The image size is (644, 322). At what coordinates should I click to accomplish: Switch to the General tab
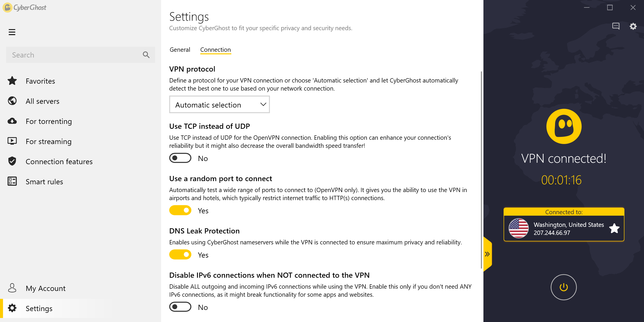[180, 49]
